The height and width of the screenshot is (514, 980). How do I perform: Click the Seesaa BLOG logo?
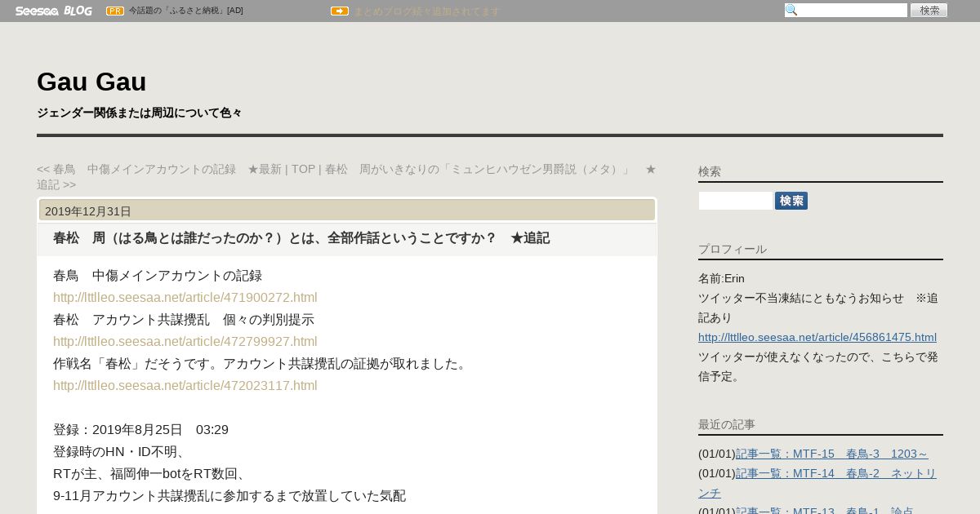pos(53,11)
